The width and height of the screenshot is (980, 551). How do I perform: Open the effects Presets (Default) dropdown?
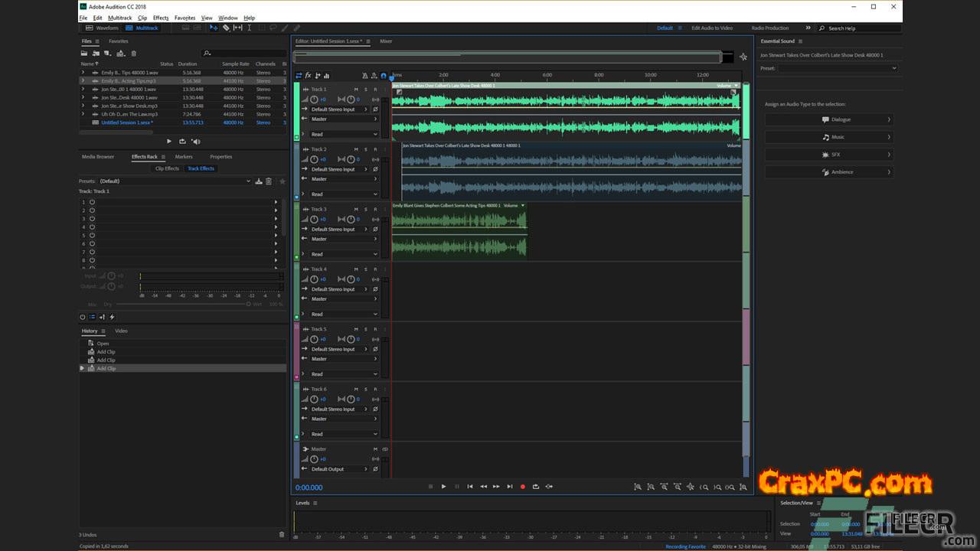click(x=175, y=181)
